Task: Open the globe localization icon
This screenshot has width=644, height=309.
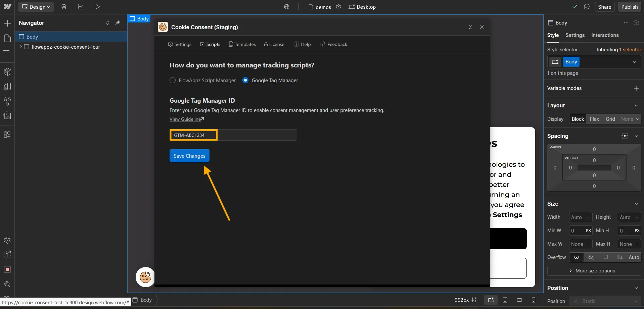Action: click(287, 7)
